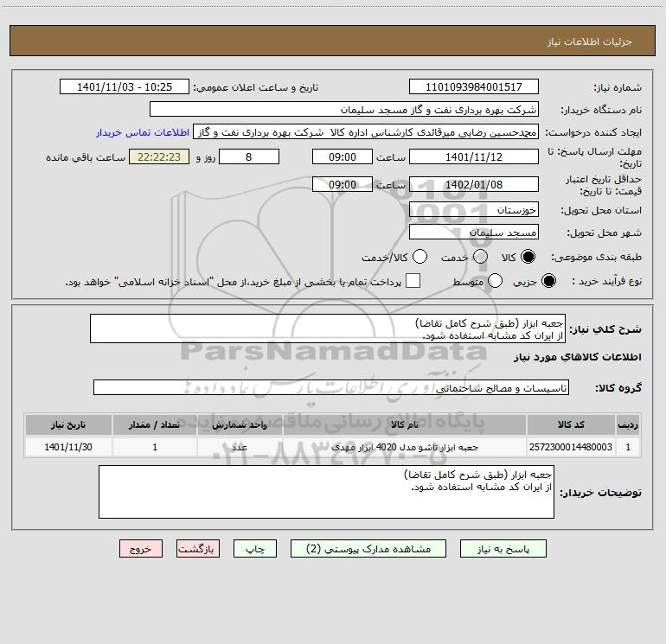Click the delivery province field خوزستان

474,209
